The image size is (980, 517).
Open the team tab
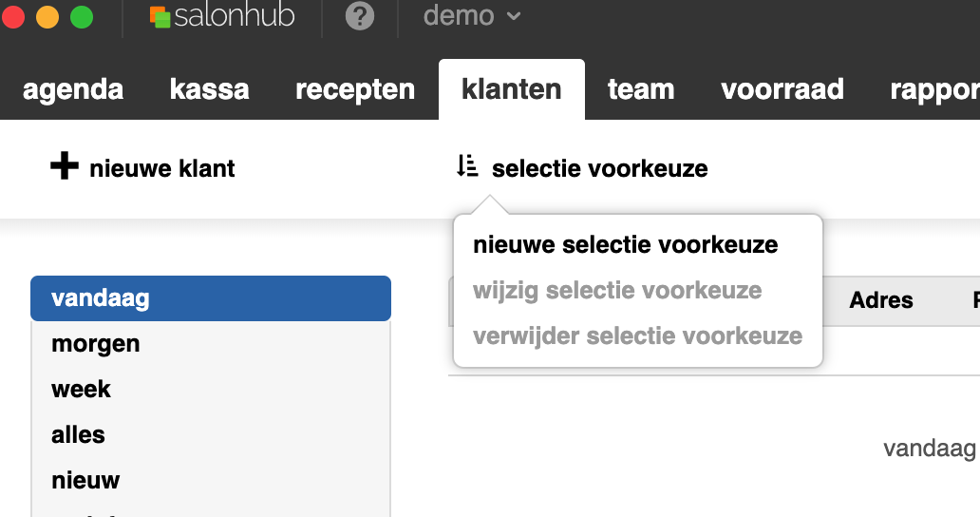tap(641, 89)
